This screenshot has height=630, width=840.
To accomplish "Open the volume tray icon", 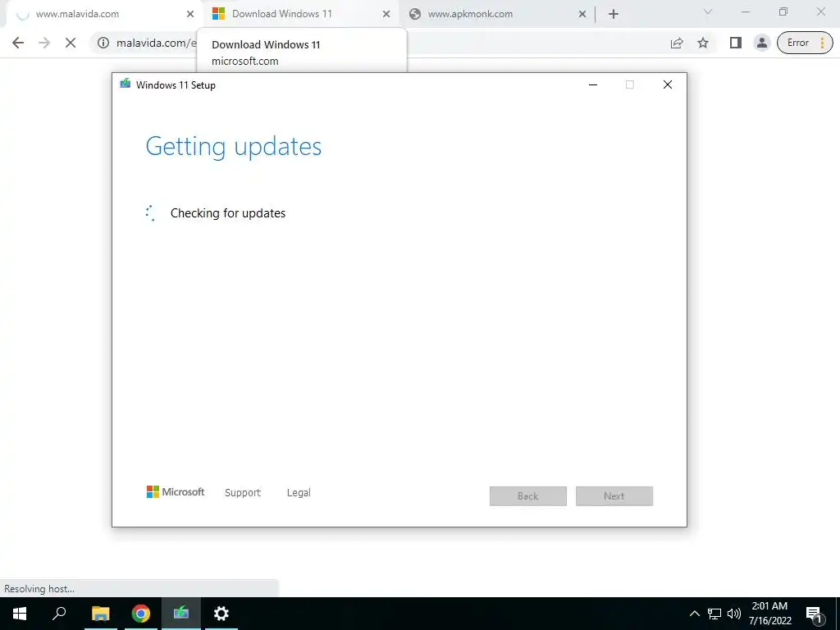I will pyautogui.click(x=734, y=614).
